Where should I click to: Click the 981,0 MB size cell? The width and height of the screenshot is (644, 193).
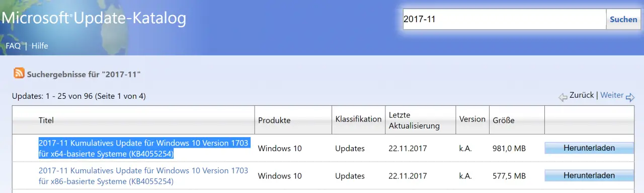click(509, 148)
